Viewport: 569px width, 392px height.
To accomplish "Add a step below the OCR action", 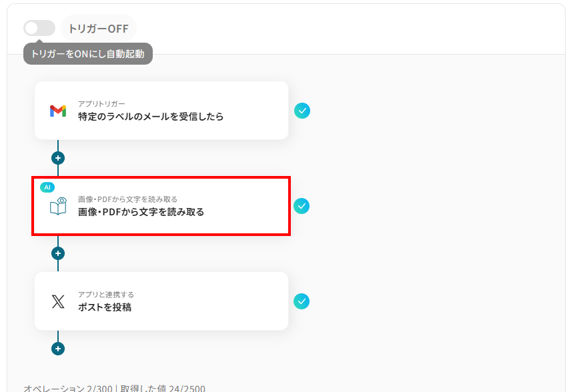I will tap(58, 253).
